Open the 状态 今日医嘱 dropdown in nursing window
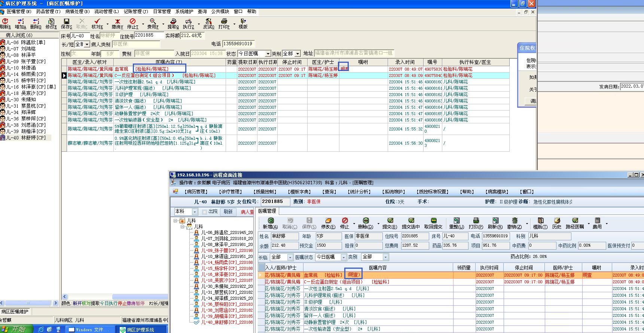This screenshot has width=644, height=333. point(268,54)
